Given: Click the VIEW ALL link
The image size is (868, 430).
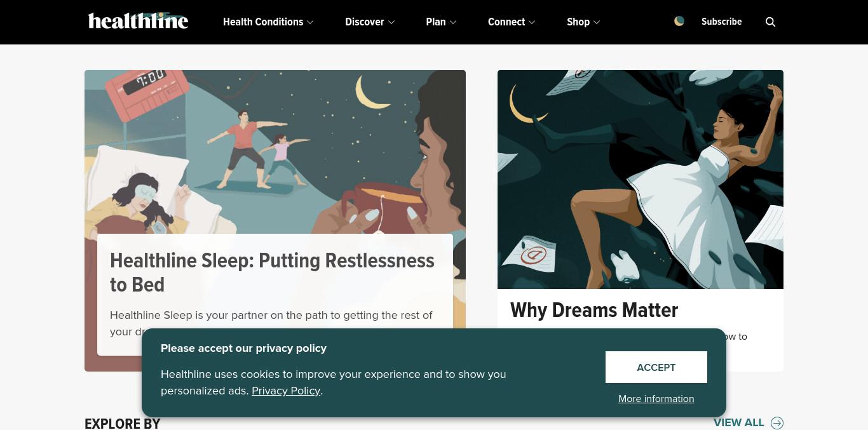Looking at the screenshot, I should pyautogui.click(x=738, y=423).
